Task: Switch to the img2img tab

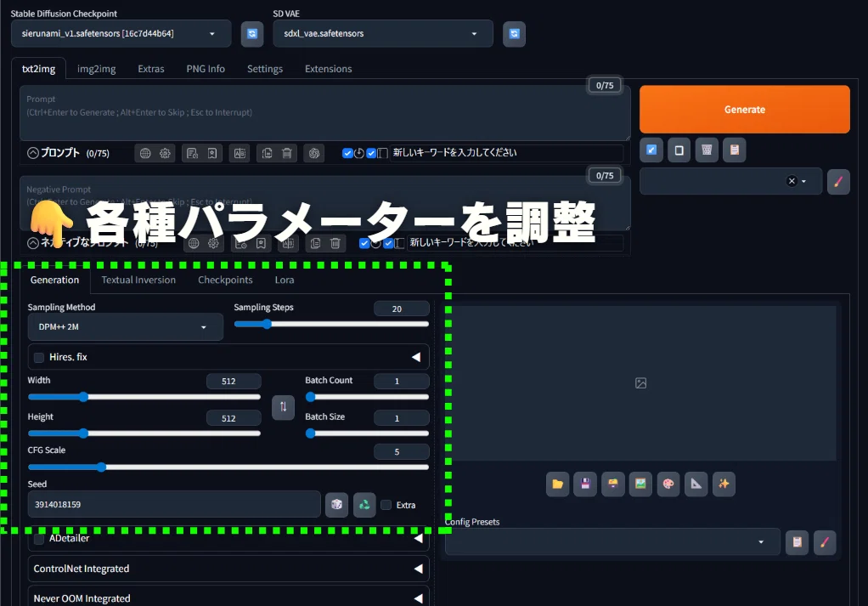Action: 96,69
